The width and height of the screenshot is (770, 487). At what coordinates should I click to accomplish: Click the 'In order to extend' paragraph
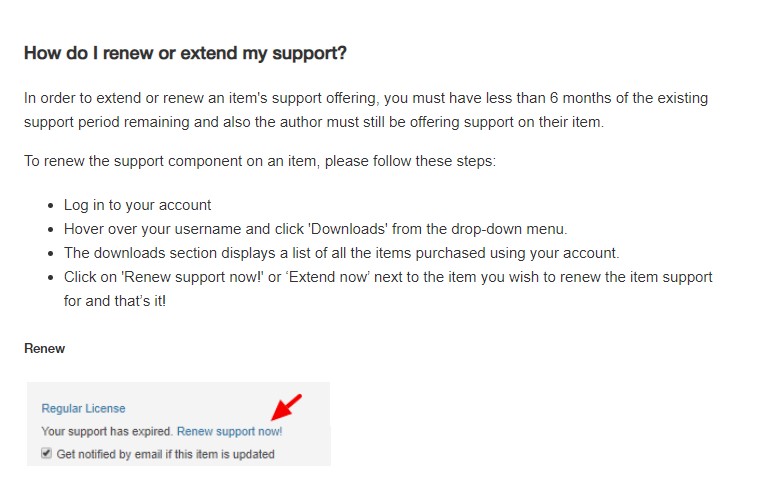366,110
